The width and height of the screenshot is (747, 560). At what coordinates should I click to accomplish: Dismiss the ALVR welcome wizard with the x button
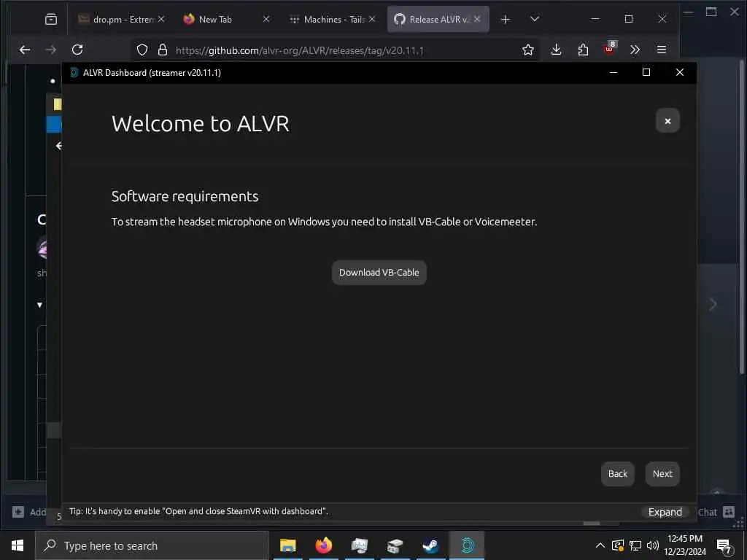[x=667, y=121]
